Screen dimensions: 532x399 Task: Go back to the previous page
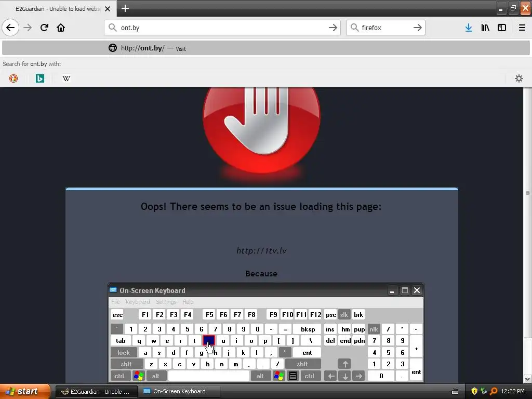[10, 28]
